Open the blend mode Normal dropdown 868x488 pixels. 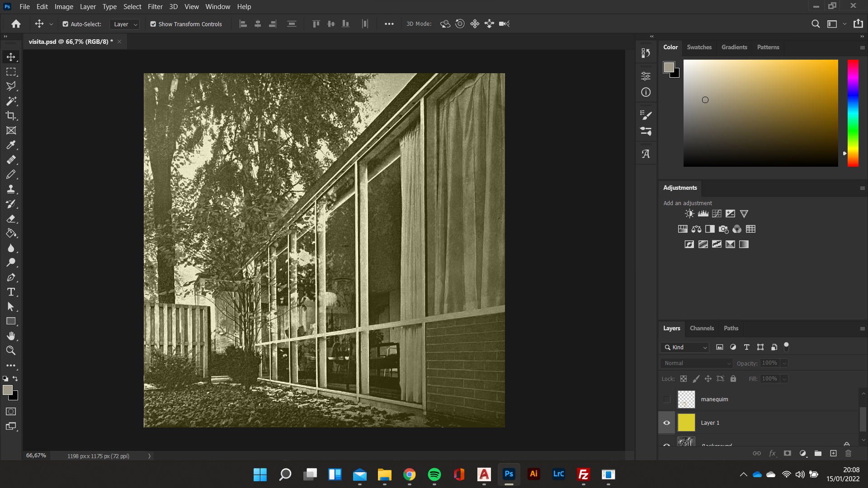(x=696, y=363)
